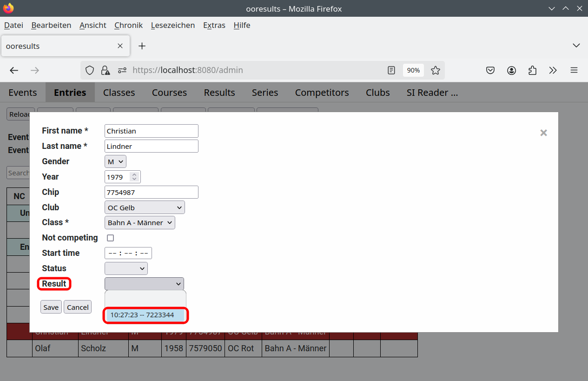Select the Entries tab
Screen dimensions: 588x381
(x=70, y=93)
